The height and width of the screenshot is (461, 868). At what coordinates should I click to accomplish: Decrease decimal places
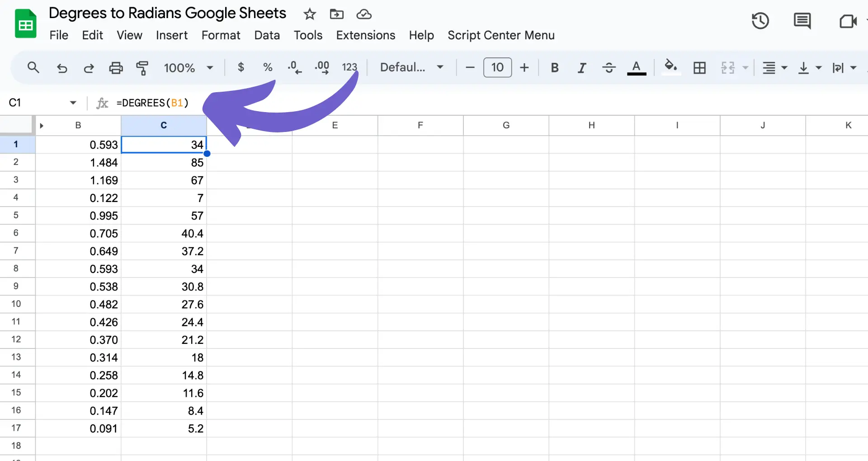[x=294, y=67]
